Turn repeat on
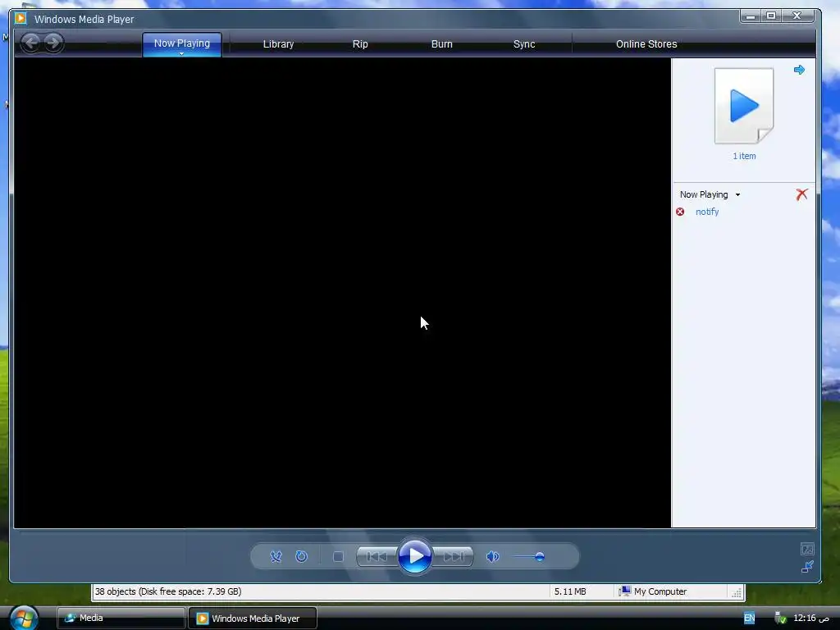840x630 pixels. (x=302, y=557)
